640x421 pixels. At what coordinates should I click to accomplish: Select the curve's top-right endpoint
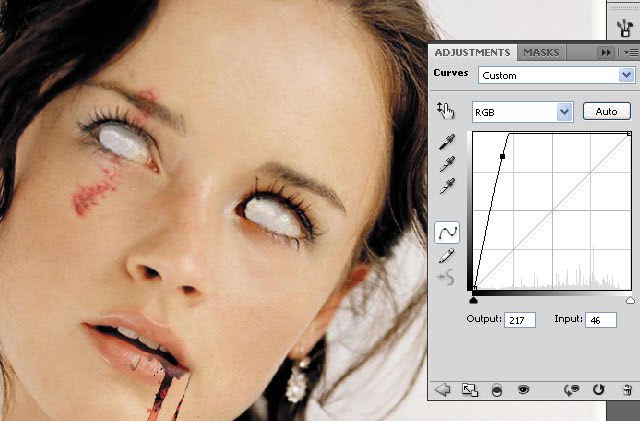pyautogui.click(x=629, y=134)
